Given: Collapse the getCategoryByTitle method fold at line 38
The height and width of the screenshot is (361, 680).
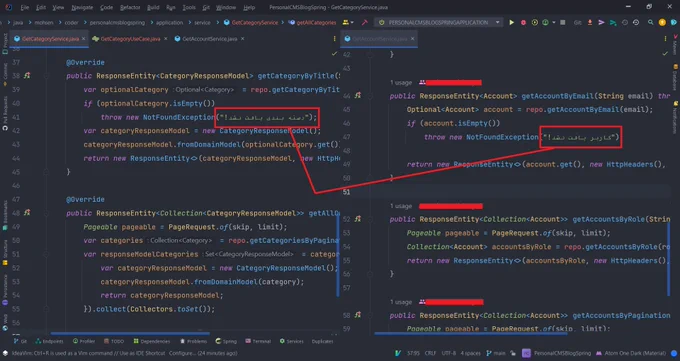Looking at the screenshot, I should pos(46,76).
